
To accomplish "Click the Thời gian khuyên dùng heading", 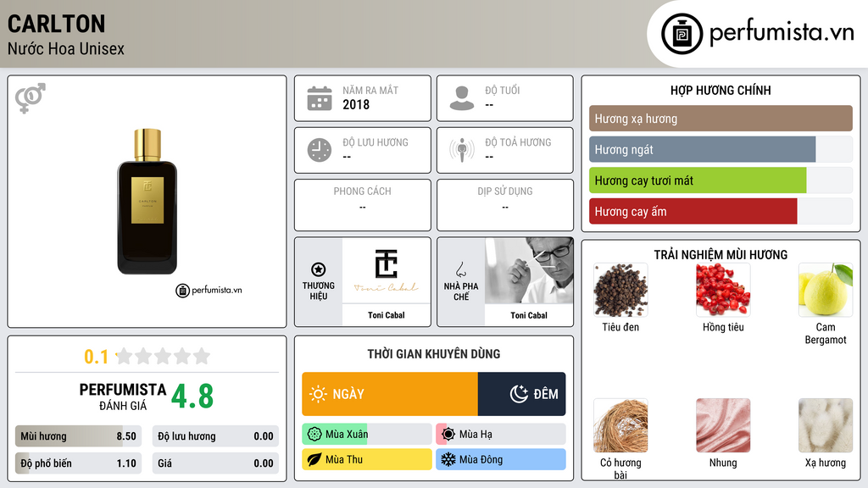I will coord(434,354).
